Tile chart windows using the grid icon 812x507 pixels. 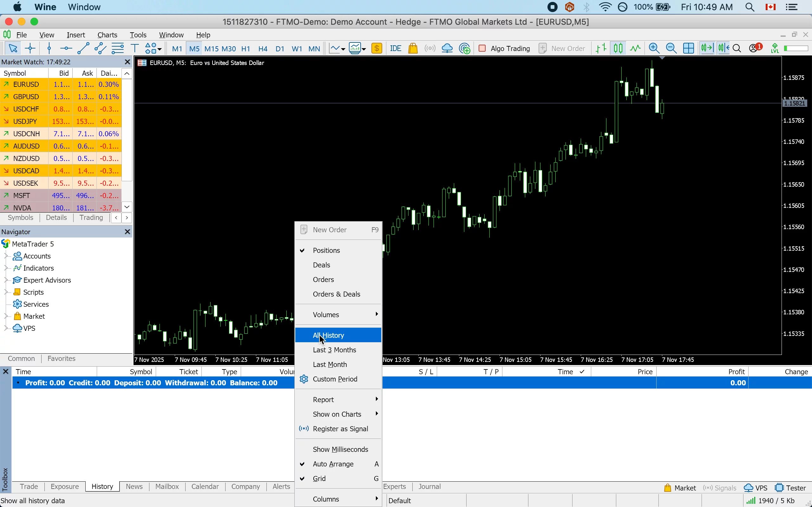688,48
